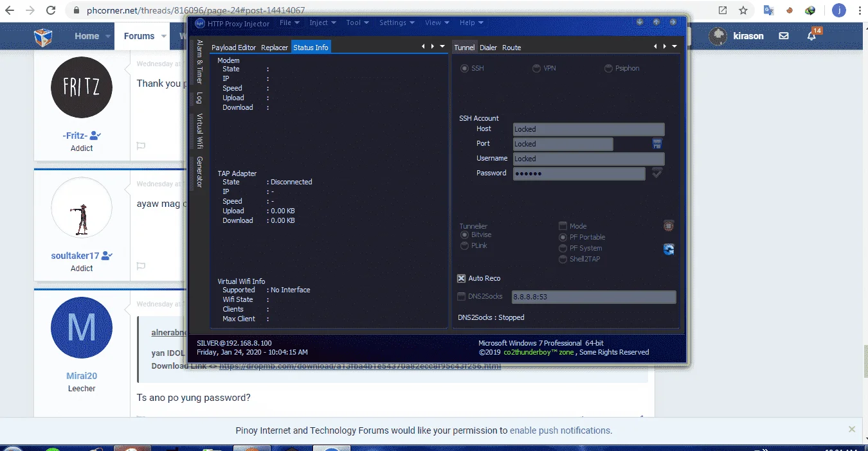Click the network port icon beside the Port field
The image size is (868, 451).
tap(657, 143)
